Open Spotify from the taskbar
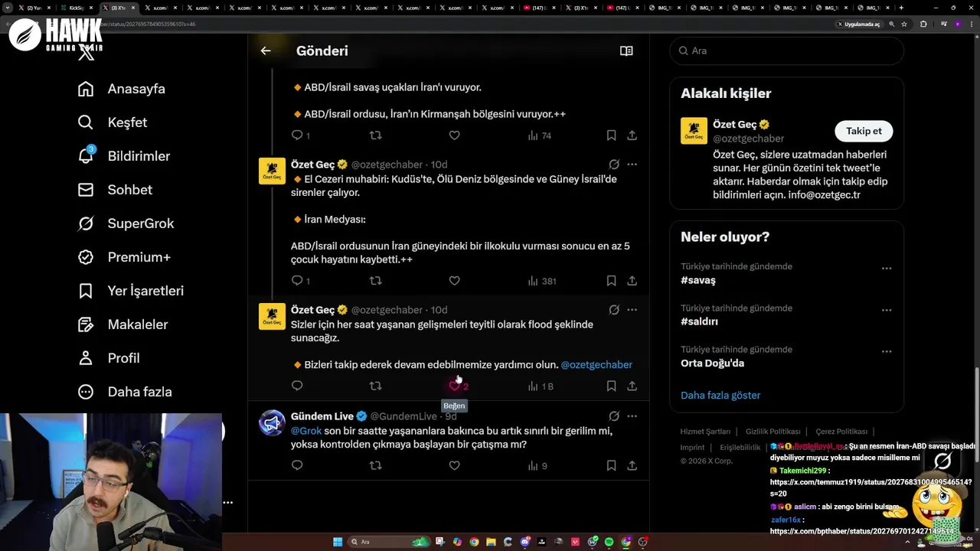This screenshot has height=551, width=980. click(x=609, y=542)
